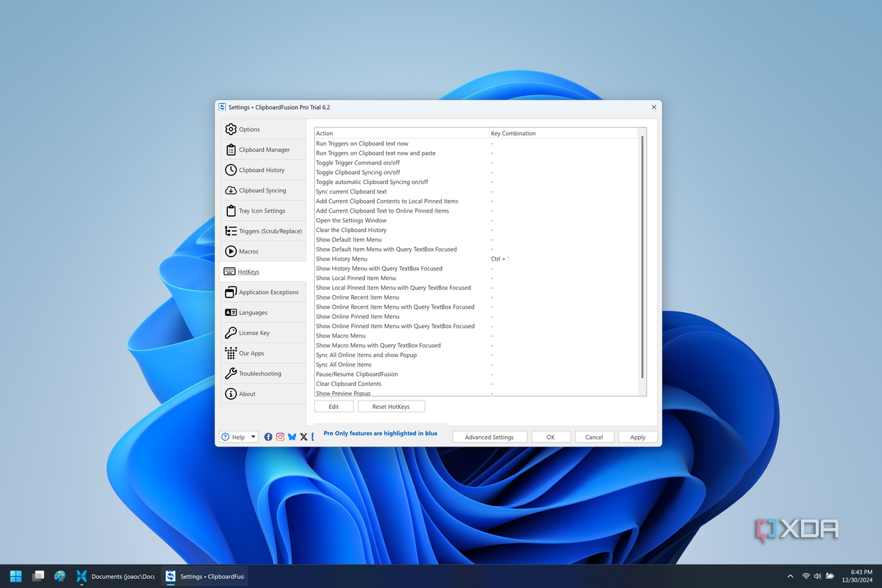This screenshot has height=588, width=882.
Task: Select 'Show History Menu with Query TextBox Focused'
Action: [477, 268]
